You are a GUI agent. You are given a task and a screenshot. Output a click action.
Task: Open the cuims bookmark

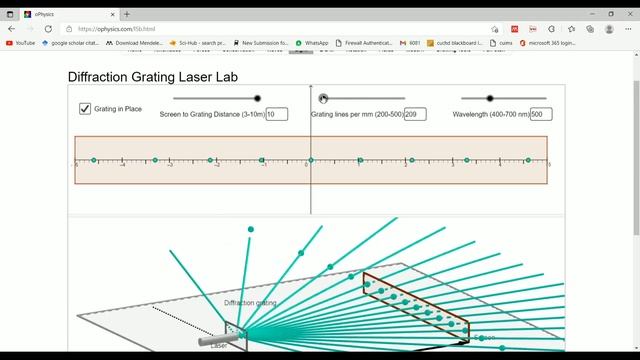pyautogui.click(x=501, y=43)
